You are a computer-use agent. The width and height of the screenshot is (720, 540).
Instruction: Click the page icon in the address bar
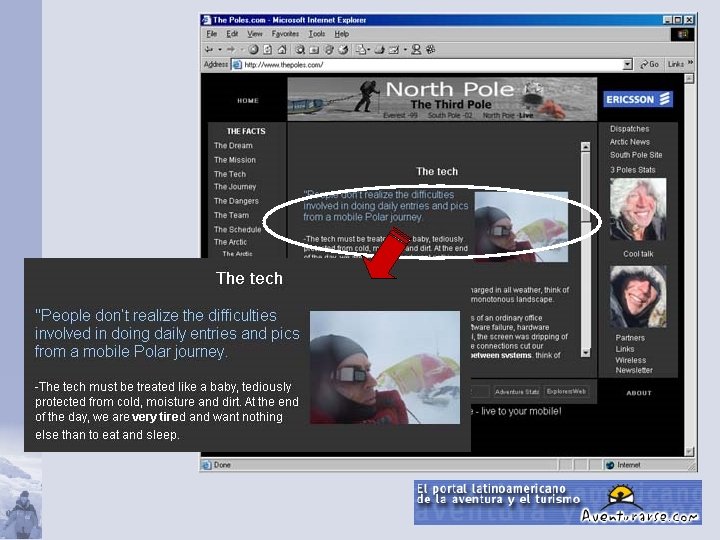[x=237, y=65]
